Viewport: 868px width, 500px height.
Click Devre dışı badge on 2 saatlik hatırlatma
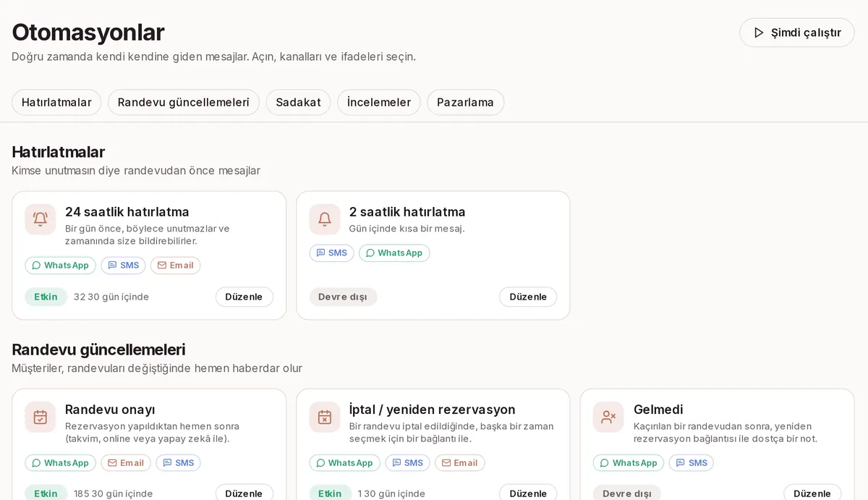[343, 297]
